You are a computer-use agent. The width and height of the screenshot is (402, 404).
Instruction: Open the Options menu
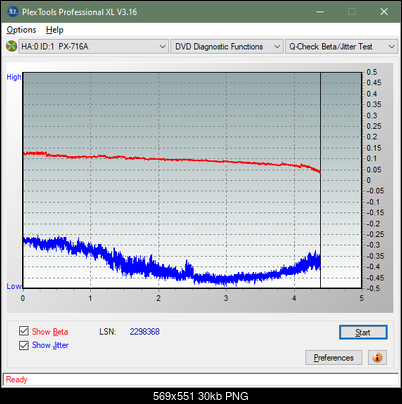point(21,30)
